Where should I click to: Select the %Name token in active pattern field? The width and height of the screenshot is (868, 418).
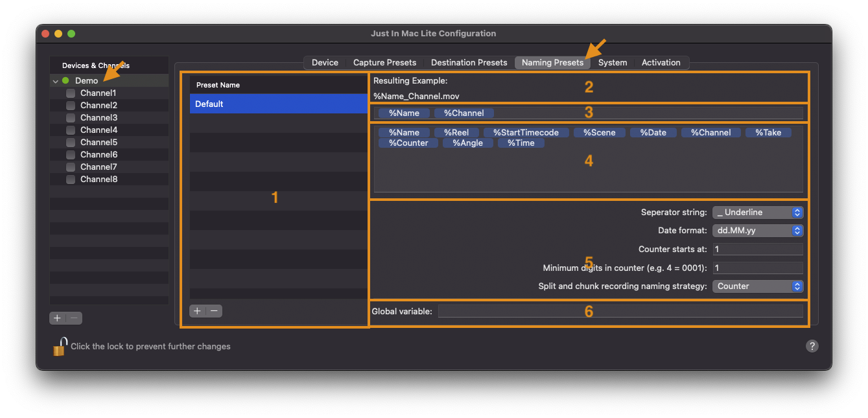(404, 113)
